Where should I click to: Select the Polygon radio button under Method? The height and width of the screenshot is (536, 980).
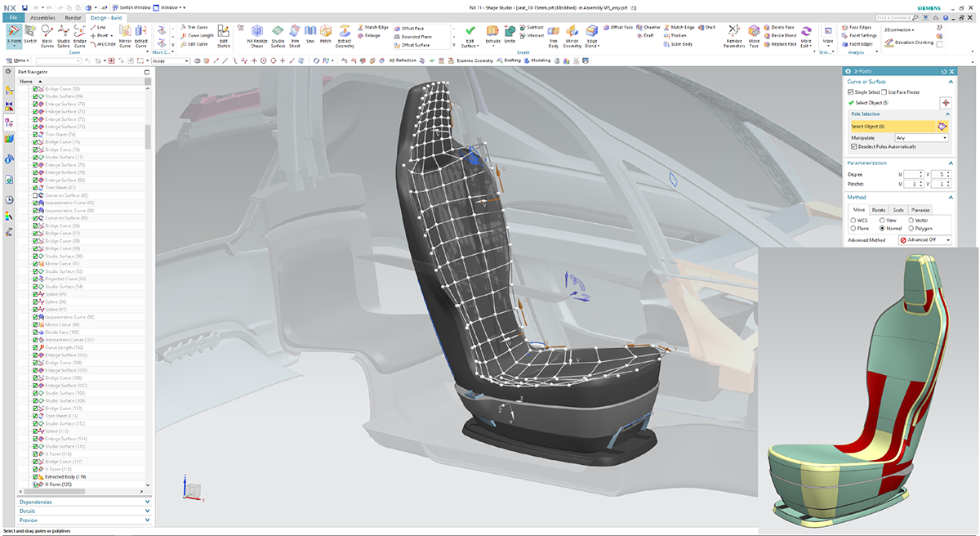tap(911, 228)
